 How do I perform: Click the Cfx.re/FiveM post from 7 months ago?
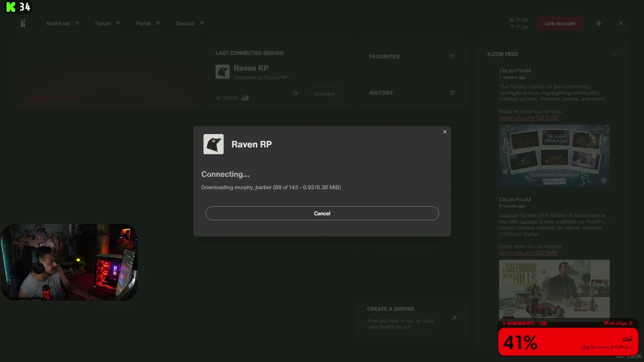pos(515,71)
